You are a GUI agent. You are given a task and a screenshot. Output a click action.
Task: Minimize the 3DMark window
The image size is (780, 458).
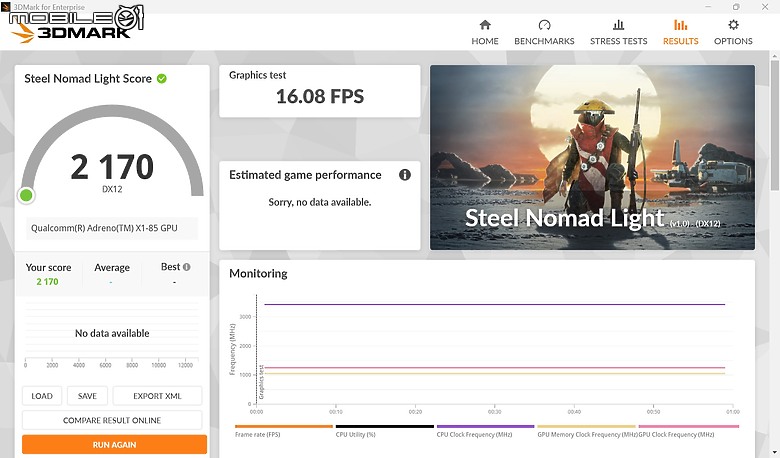coord(708,6)
